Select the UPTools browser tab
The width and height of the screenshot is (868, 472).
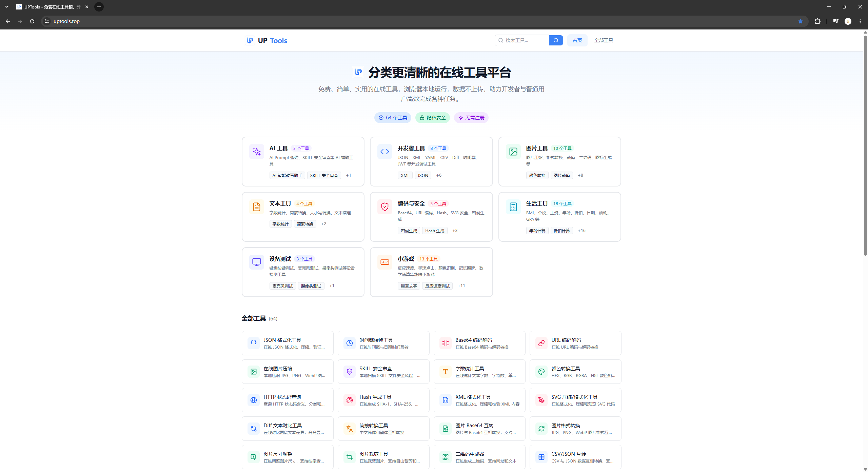[53, 7]
